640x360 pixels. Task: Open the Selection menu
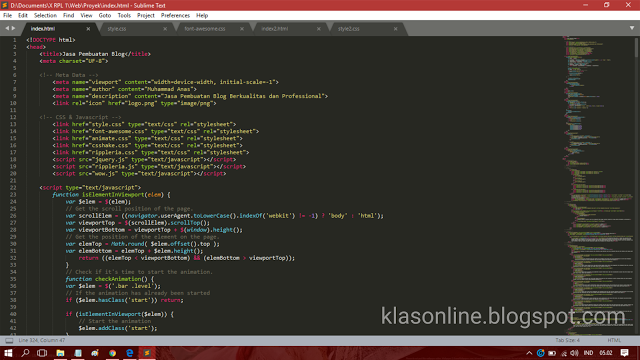coord(45,16)
